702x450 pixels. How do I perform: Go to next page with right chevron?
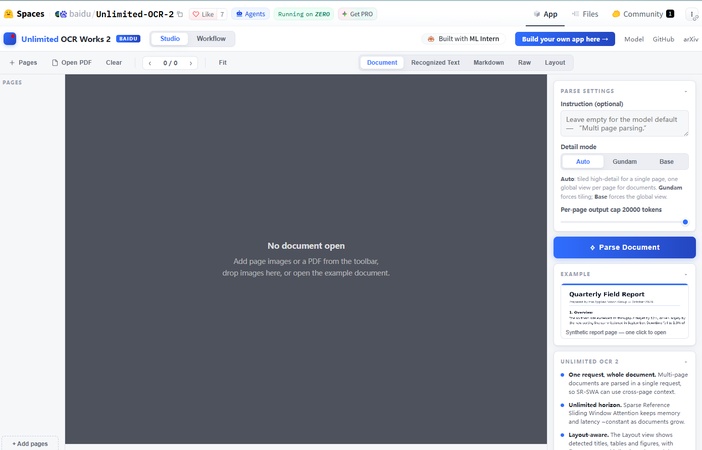191,63
